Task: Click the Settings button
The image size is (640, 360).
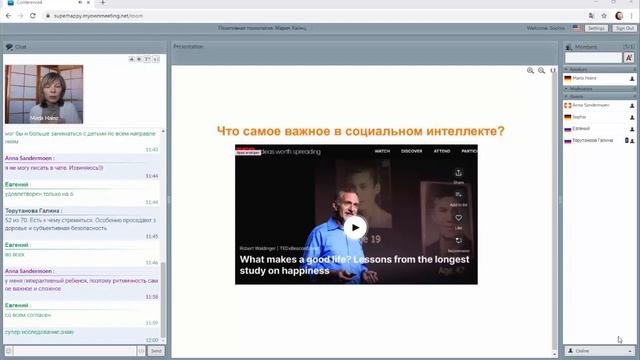Action: tap(596, 28)
